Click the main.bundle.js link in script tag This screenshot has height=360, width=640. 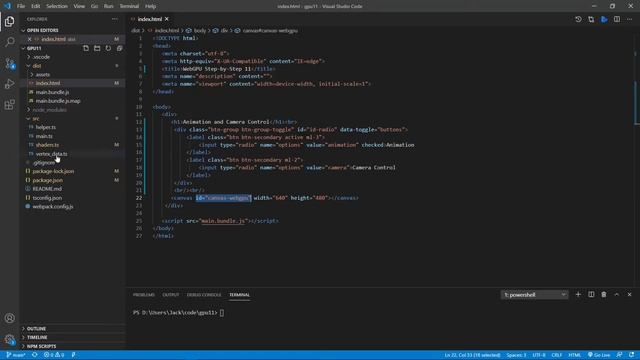click(222, 221)
